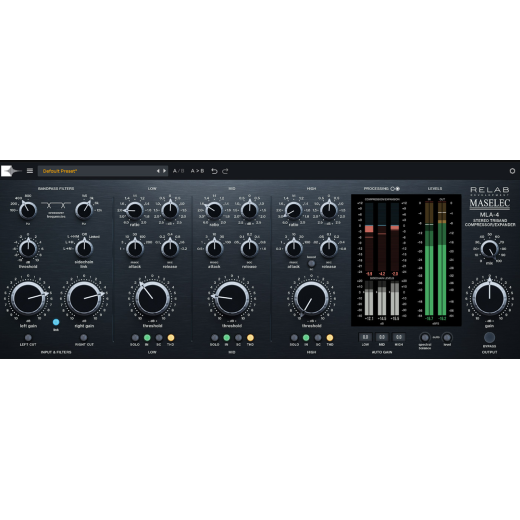Open the hamburger menu icon
Screen dimensions: 520x520
30,171
